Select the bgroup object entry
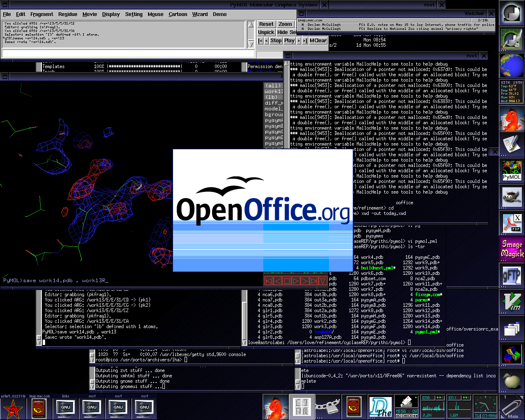Viewport: 525px width, 420px height. coord(273,114)
